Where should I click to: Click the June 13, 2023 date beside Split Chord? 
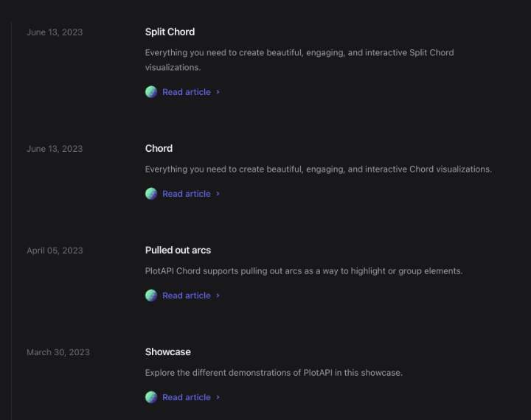[x=55, y=32]
